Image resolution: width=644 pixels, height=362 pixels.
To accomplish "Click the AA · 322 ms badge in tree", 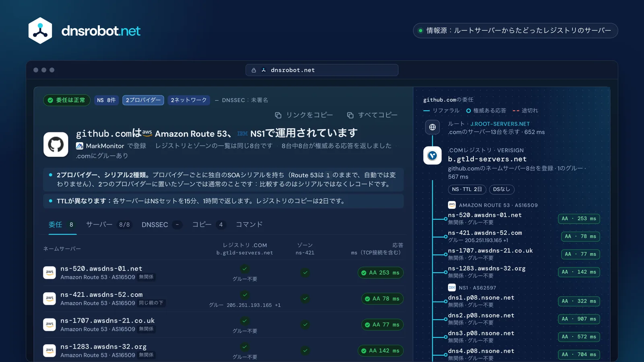I will click(x=579, y=301).
